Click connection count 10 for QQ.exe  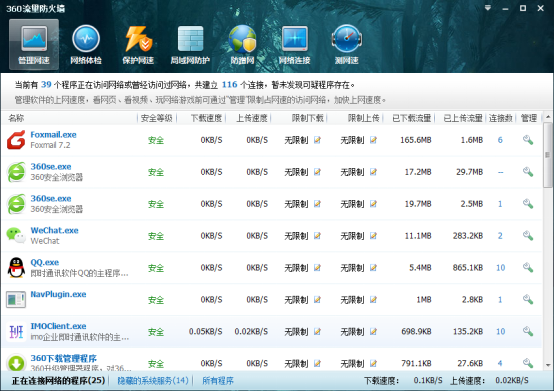500,268
